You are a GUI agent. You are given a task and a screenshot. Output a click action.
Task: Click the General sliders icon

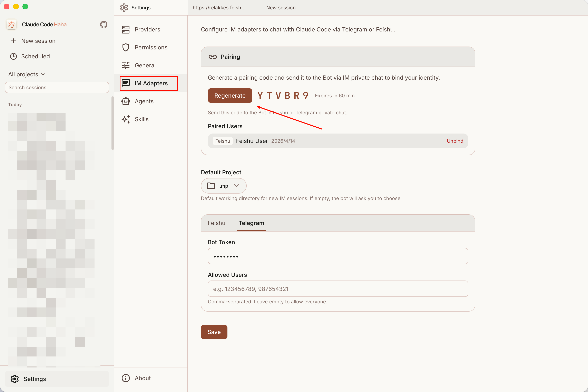point(126,66)
